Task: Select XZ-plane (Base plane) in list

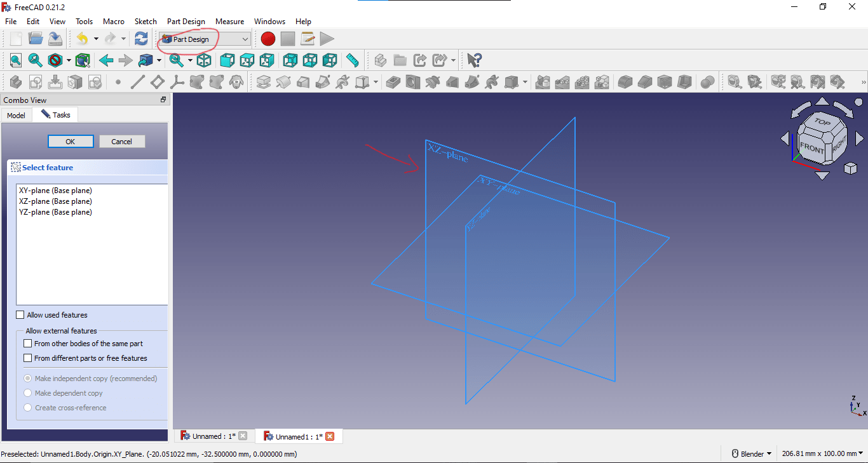Action: [55, 201]
